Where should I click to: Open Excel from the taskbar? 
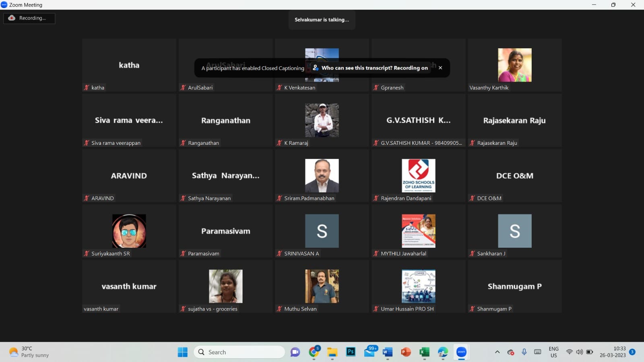(x=424, y=352)
